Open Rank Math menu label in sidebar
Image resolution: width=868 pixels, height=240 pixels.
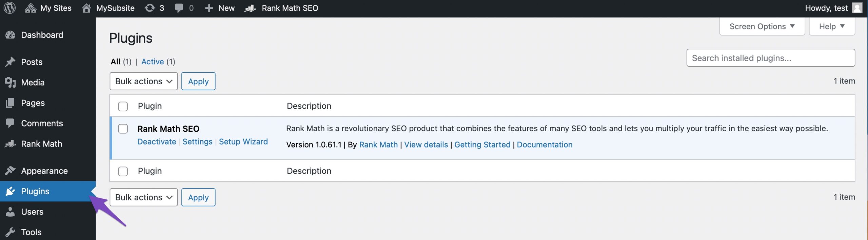point(41,144)
